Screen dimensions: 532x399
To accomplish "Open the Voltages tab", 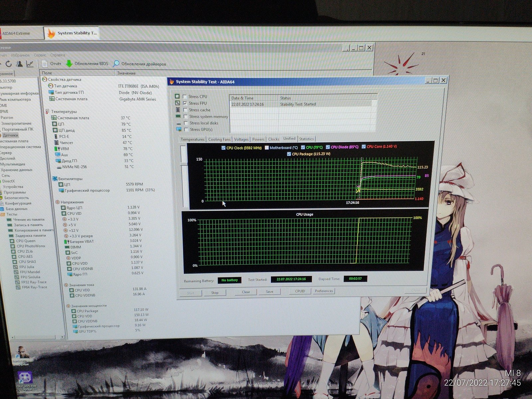I will (241, 139).
